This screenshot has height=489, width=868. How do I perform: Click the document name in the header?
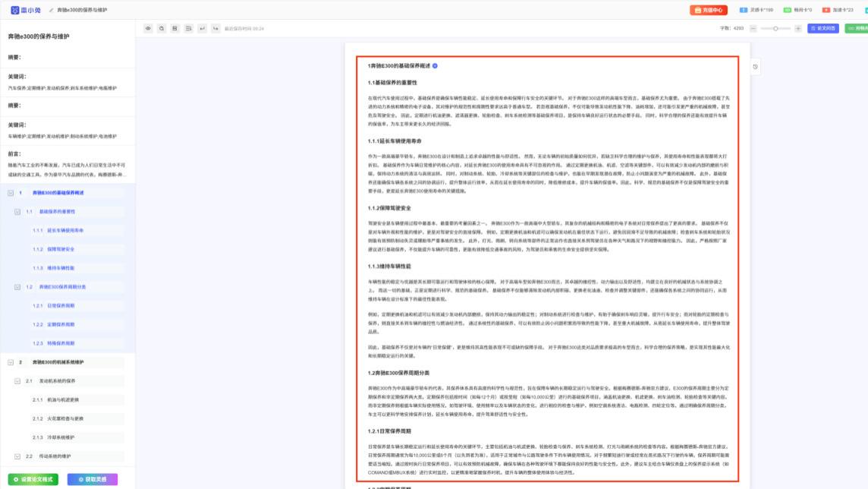82,10
